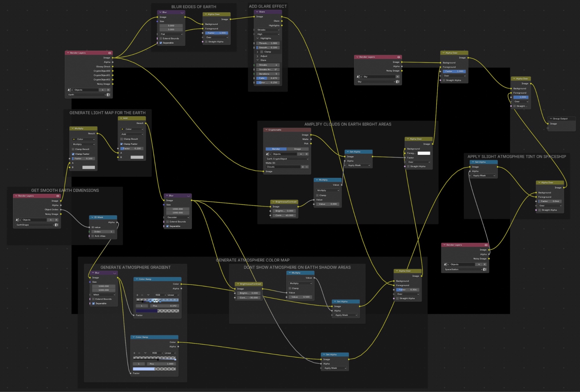Click render icon beside Earth layer dropdown

[108, 95]
